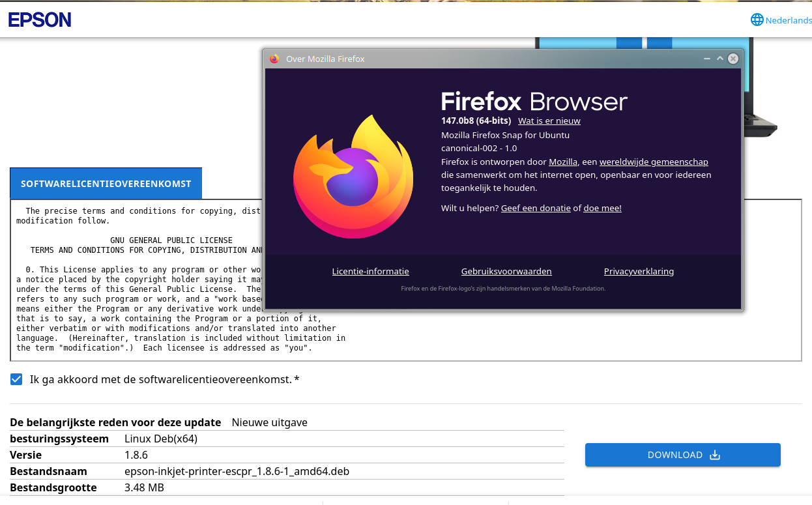
Task: Click the 'GNU GENERAL PUBLIC LICENSE' heading text
Action: click(x=171, y=240)
